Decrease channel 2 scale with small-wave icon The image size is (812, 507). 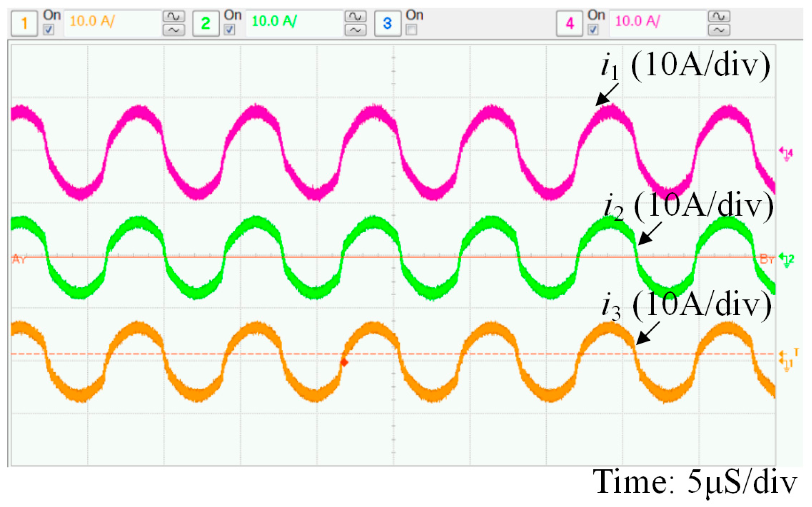[x=355, y=30]
